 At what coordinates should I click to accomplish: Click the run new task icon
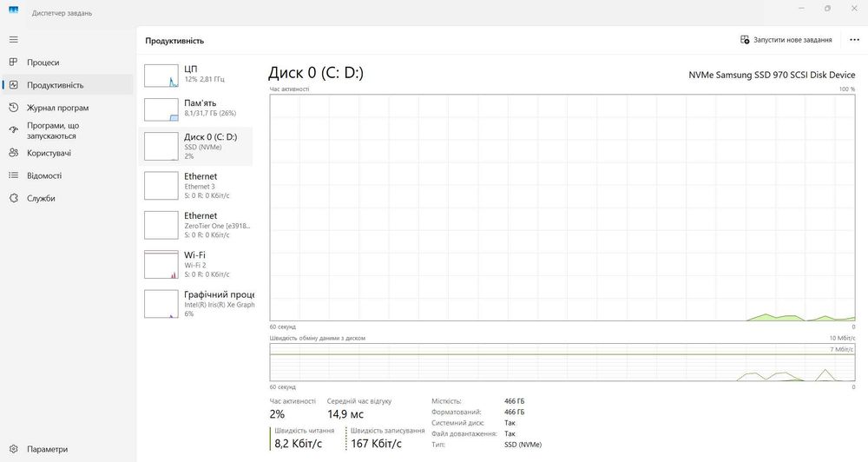[745, 40]
